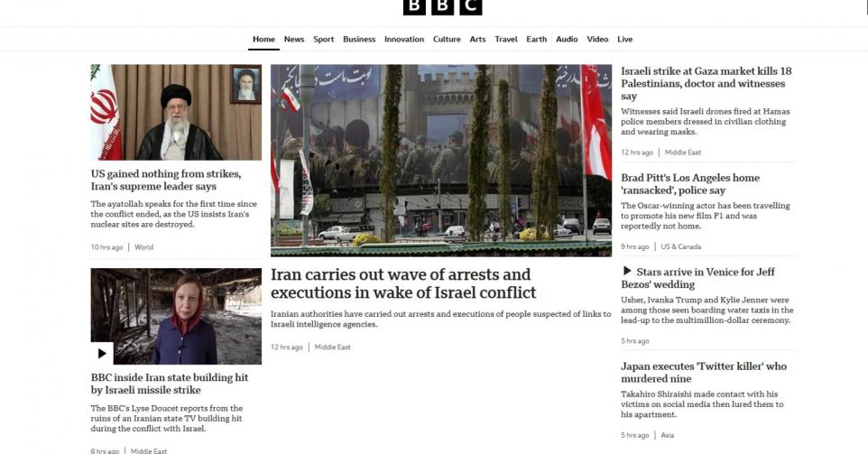
Task: Open the Arts section
Action: tap(477, 40)
